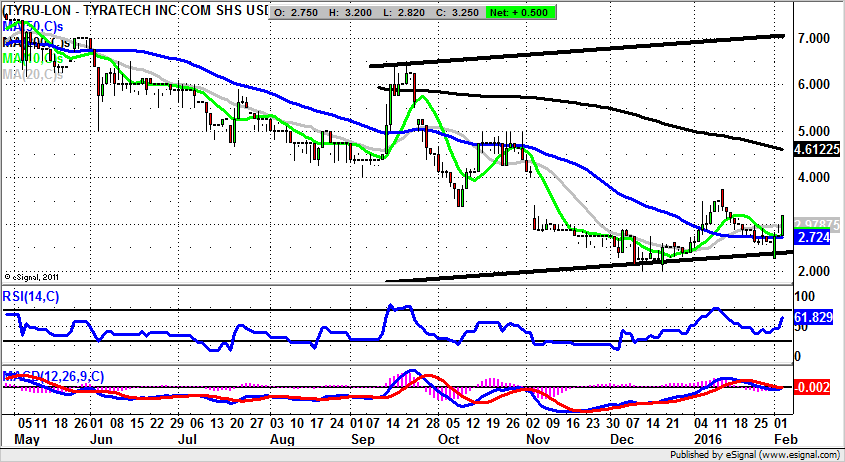Image resolution: width=845 pixels, height=462 pixels.
Task: Click the Nov month label on the time axis
Action: tap(536, 439)
